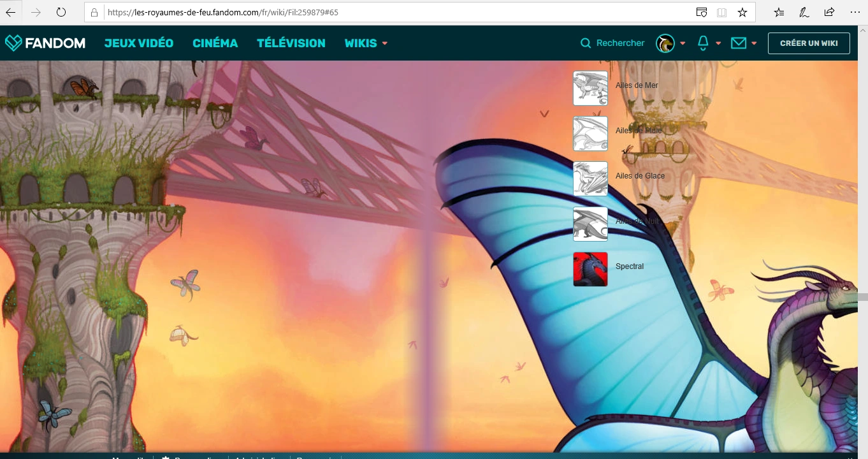Refresh the current page
The image size is (868, 459).
click(x=61, y=12)
